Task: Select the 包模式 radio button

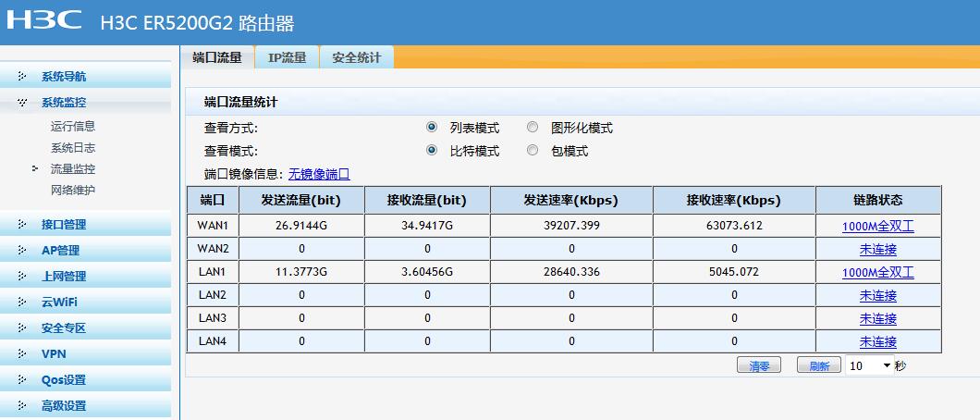Action: pyautogui.click(x=533, y=151)
